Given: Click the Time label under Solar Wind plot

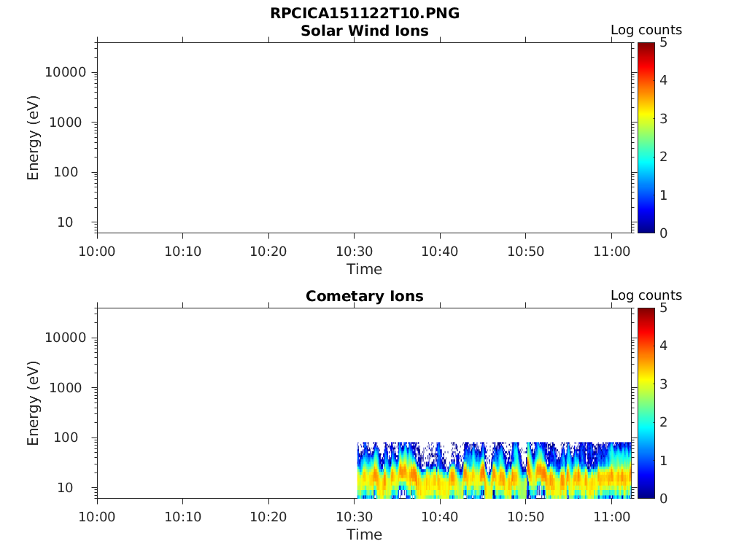Looking at the screenshot, I should tap(365, 269).
